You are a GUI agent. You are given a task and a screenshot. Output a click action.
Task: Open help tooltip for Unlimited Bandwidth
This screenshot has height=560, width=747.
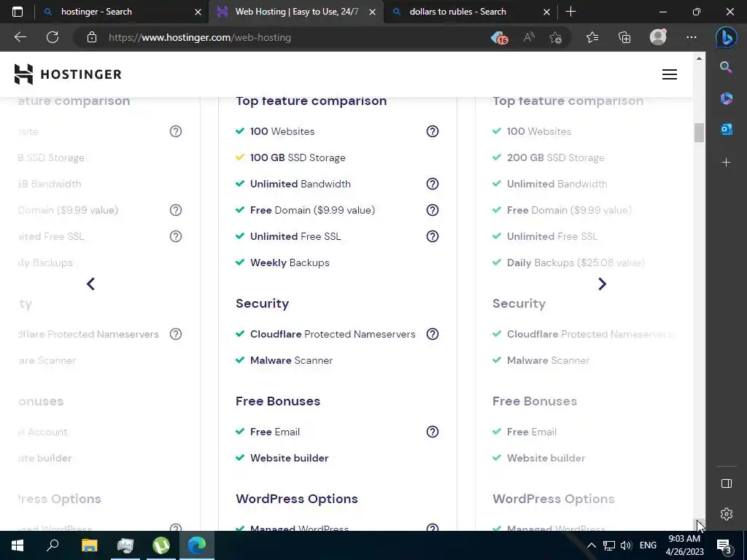[x=432, y=184]
